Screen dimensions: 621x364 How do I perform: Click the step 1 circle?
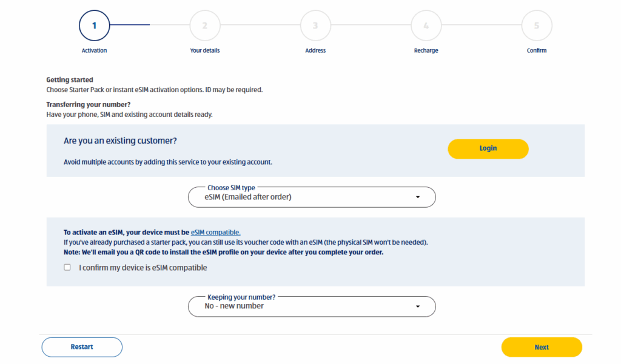tap(94, 25)
